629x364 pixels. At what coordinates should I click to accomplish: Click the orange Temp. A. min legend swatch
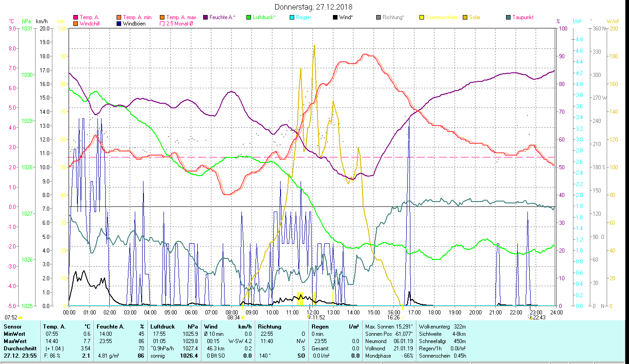(x=119, y=17)
